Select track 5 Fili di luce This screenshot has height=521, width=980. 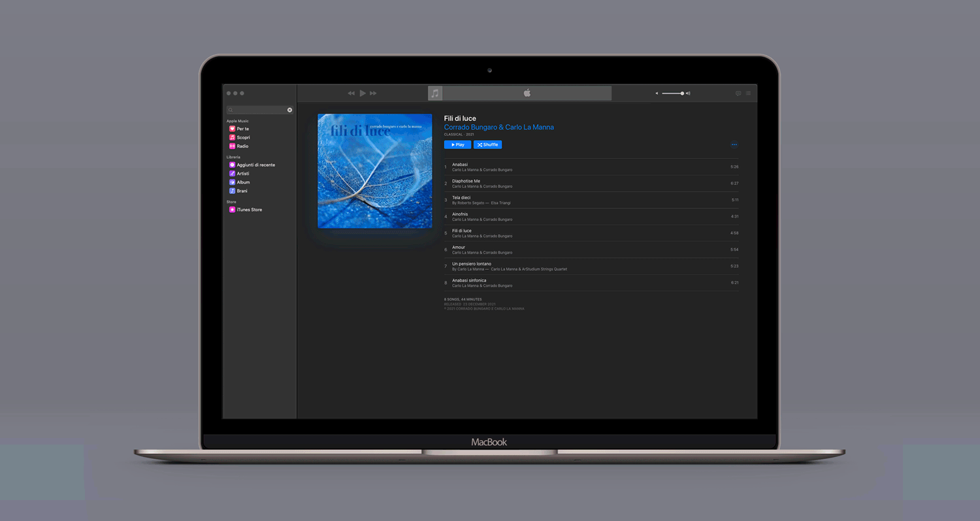pyautogui.click(x=591, y=233)
